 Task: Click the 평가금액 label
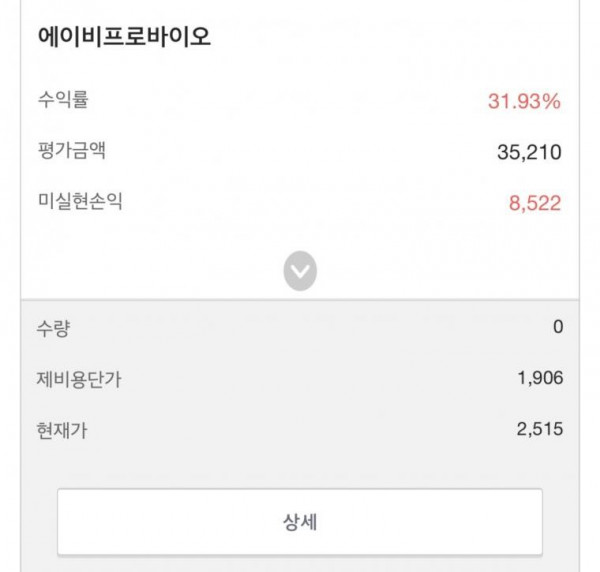click(72, 150)
